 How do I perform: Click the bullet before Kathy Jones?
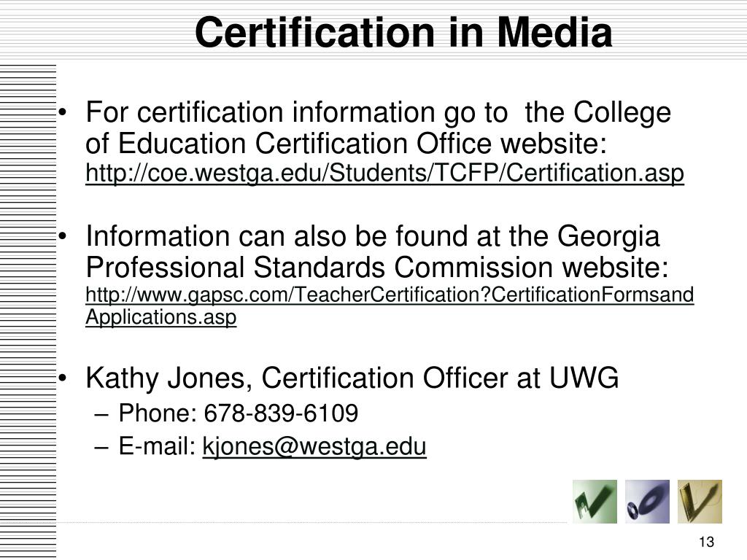(x=63, y=378)
